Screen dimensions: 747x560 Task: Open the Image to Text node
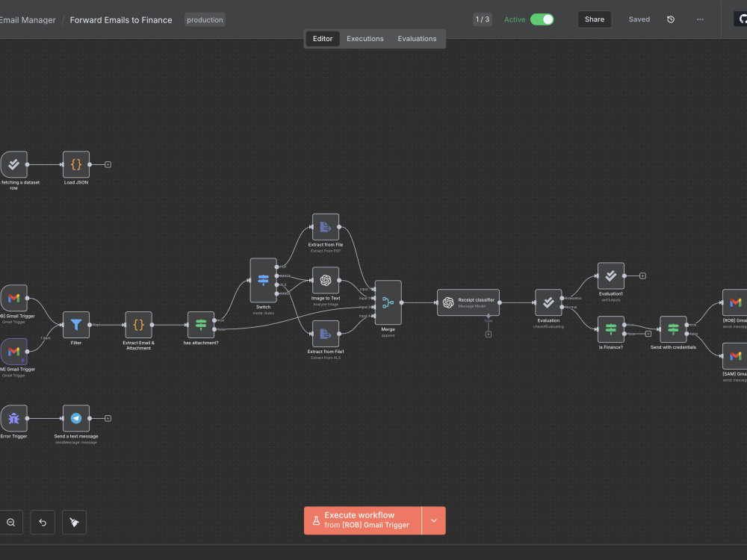point(326,280)
